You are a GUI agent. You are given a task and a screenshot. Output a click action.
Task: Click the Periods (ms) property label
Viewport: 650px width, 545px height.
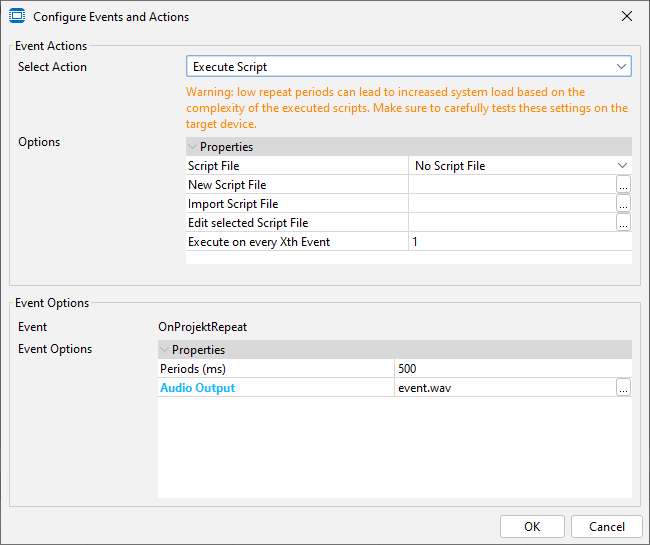click(194, 369)
